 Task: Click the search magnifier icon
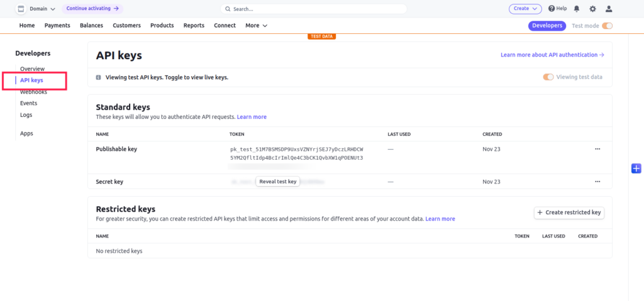point(228,9)
